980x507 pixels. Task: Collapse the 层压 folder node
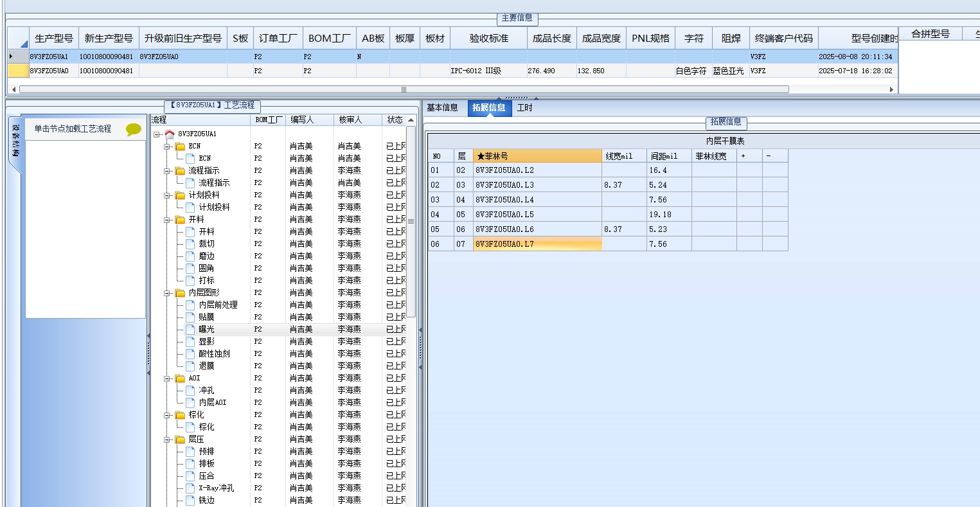tap(167, 440)
